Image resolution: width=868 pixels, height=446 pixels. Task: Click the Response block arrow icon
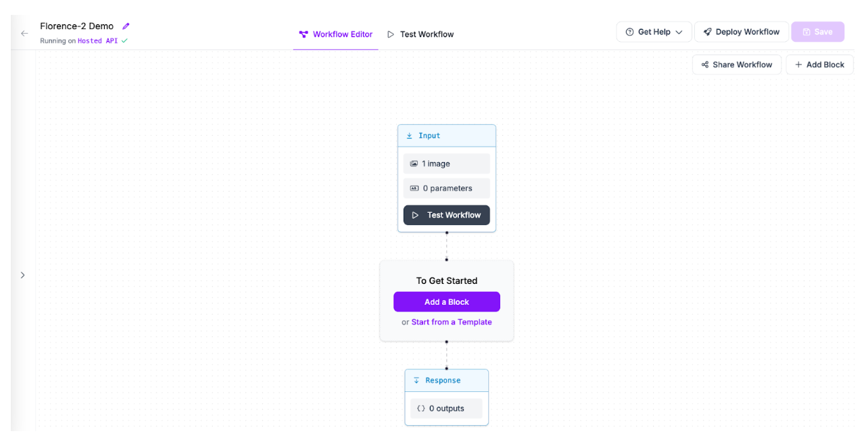(x=416, y=380)
